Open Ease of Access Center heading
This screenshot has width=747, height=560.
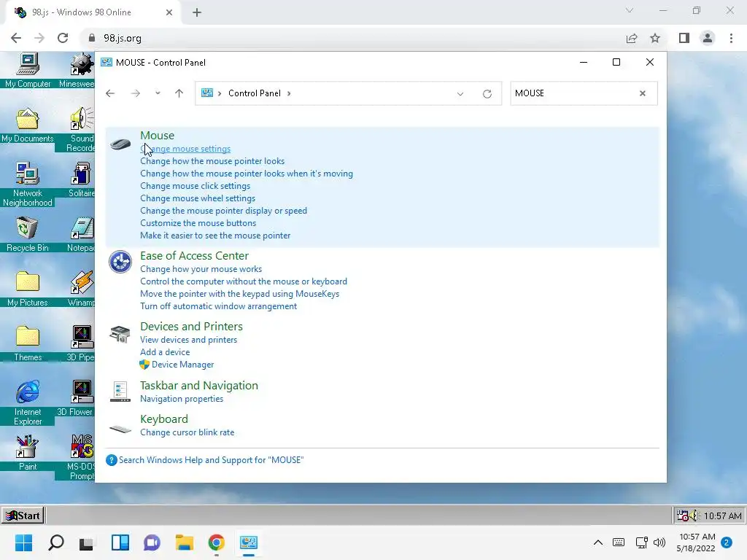click(194, 256)
